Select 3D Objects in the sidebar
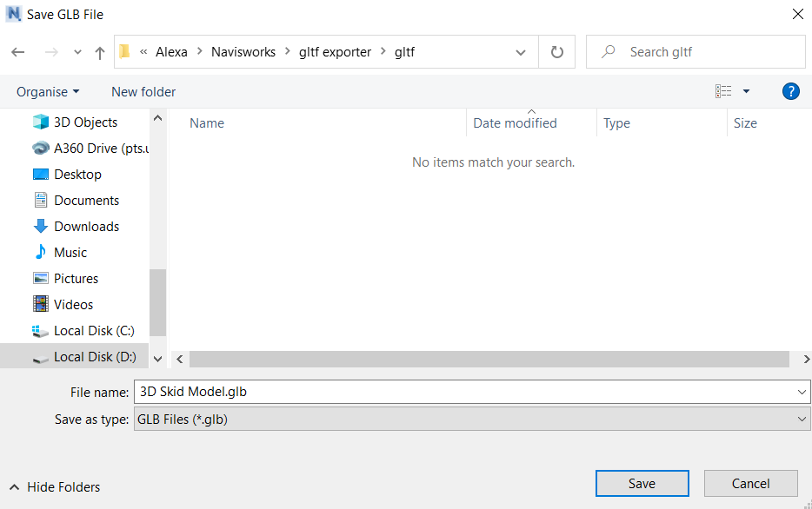 point(85,122)
